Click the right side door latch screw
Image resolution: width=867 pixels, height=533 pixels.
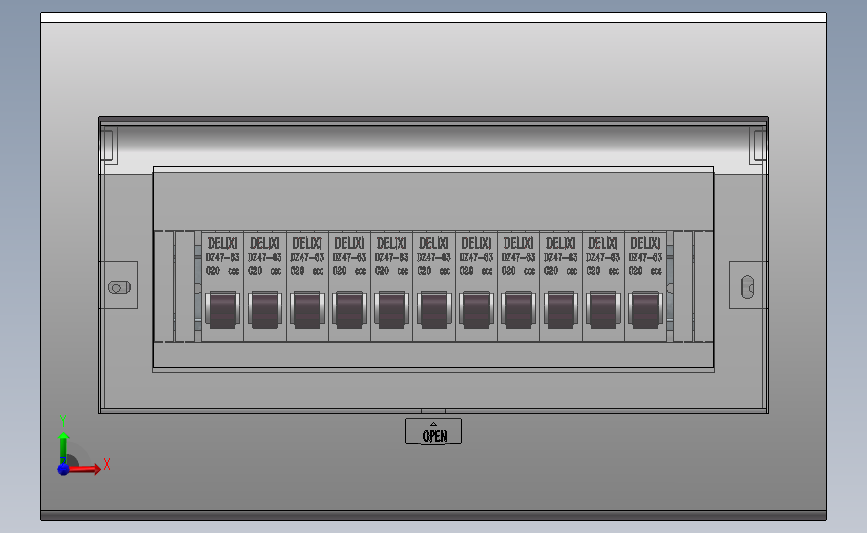tap(747, 287)
